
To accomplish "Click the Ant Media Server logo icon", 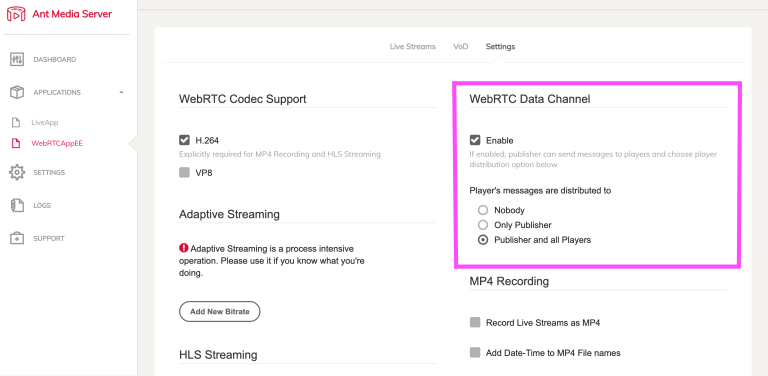I will pyautogui.click(x=16, y=14).
